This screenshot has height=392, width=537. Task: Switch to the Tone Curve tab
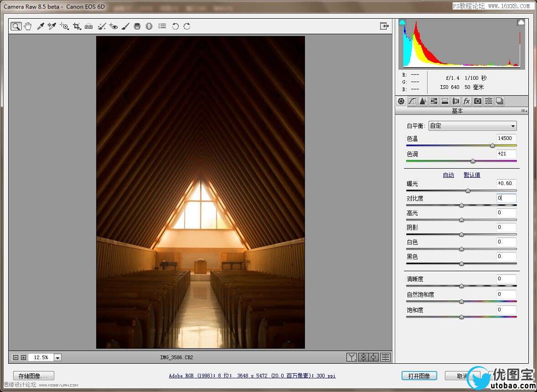pos(412,101)
